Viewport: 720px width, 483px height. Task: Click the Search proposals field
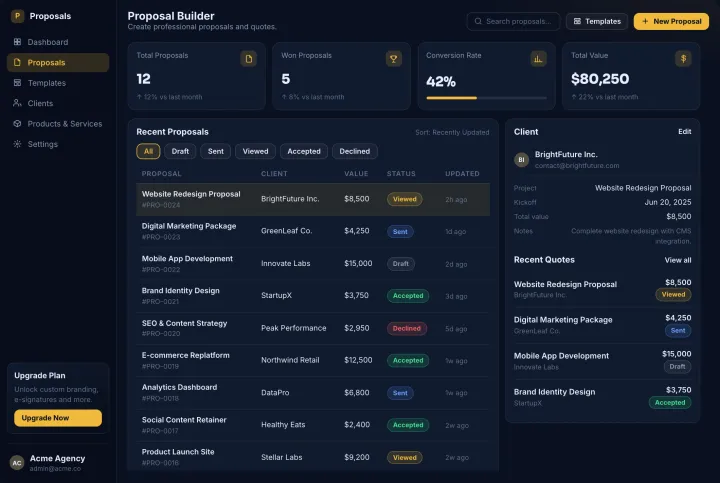coord(513,21)
